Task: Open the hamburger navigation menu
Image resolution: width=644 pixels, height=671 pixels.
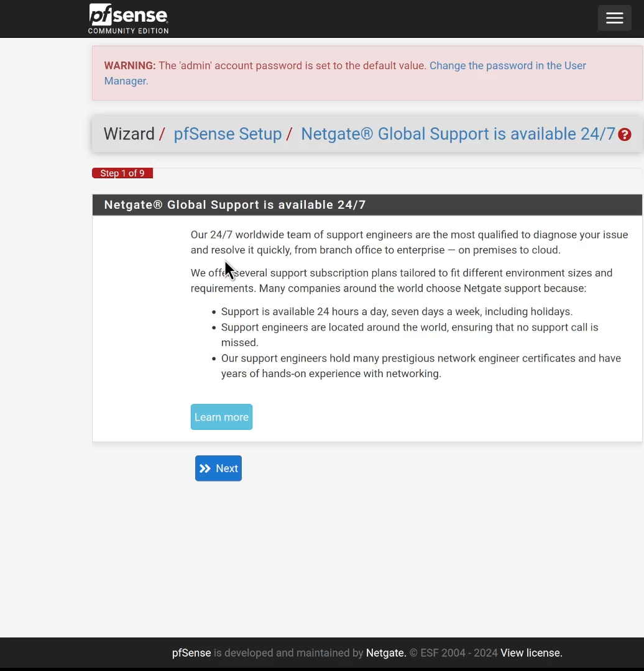Action: pyautogui.click(x=614, y=18)
